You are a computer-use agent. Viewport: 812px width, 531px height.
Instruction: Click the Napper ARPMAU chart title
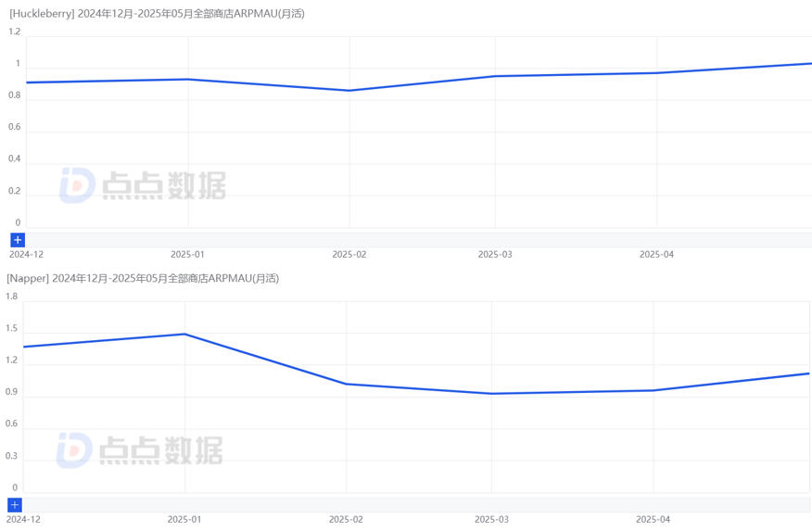tap(143, 278)
